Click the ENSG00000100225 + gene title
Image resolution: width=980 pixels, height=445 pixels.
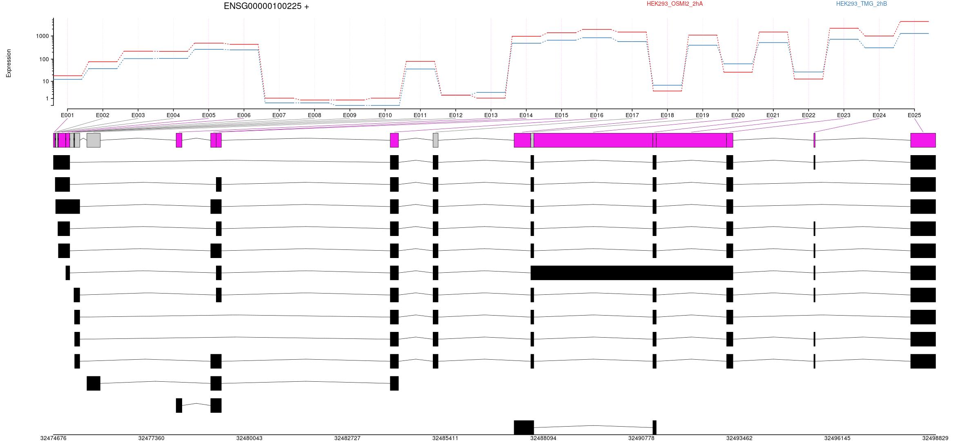click(266, 6)
